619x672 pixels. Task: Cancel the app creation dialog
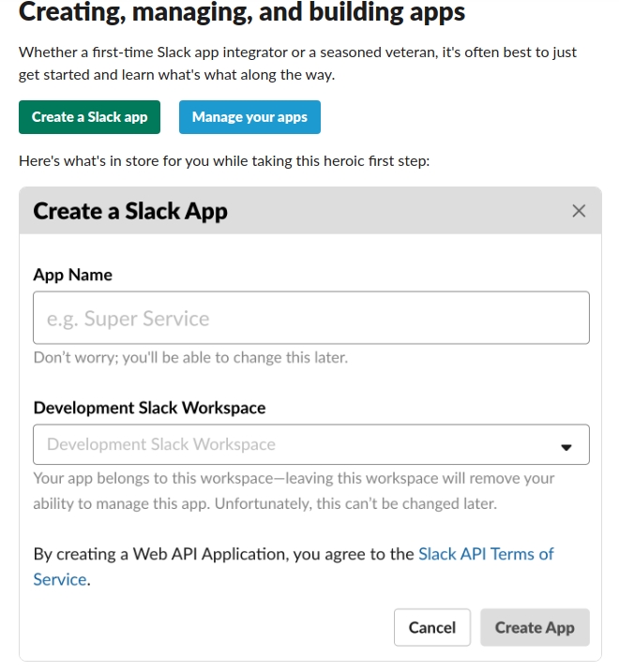click(432, 627)
